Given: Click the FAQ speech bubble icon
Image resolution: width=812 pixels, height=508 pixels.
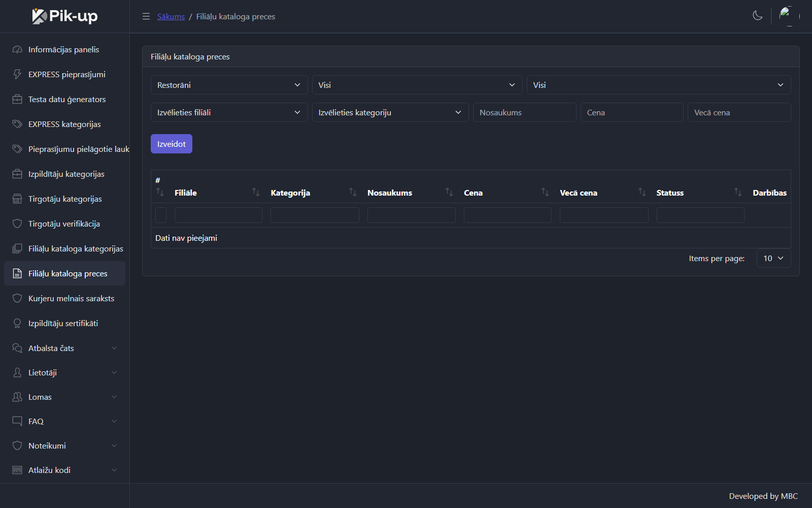Looking at the screenshot, I should coord(17,422).
